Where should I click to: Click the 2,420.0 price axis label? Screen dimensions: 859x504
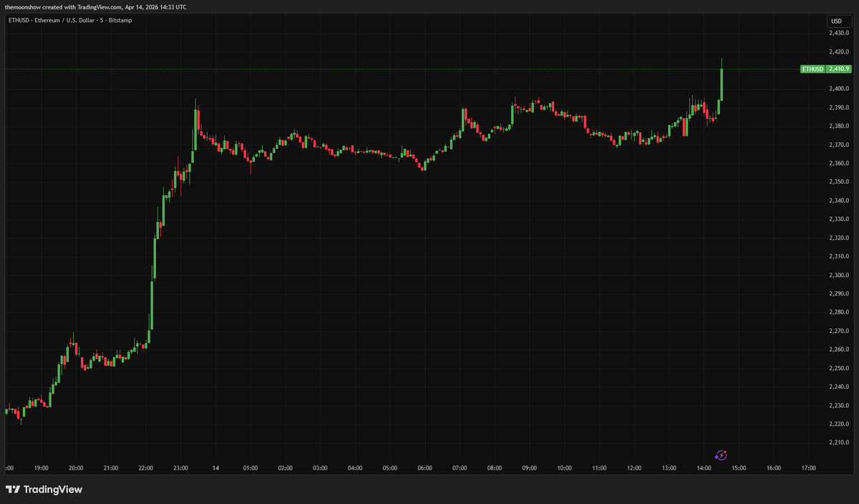coord(839,52)
